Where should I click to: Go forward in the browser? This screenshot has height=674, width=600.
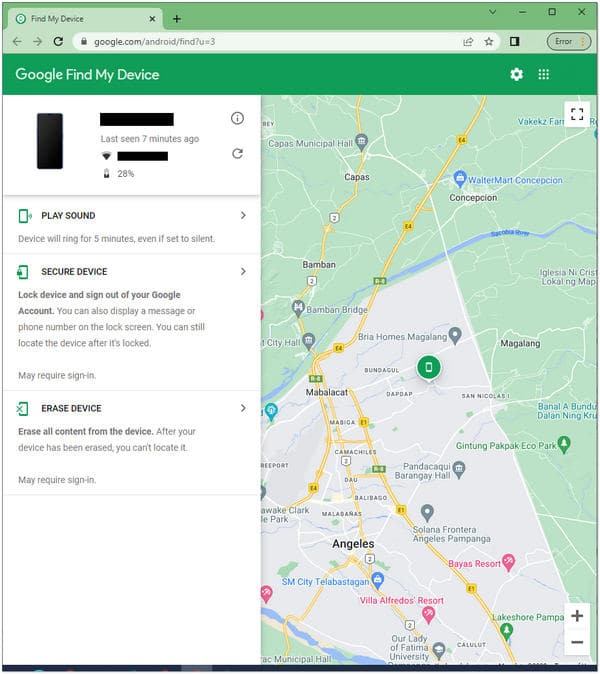[38, 42]
